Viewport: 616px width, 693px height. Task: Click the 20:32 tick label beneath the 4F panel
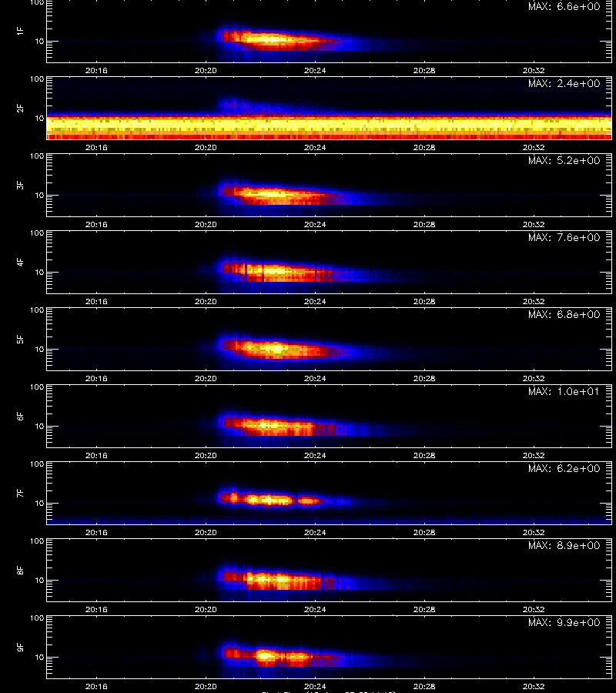click(534, 301)
